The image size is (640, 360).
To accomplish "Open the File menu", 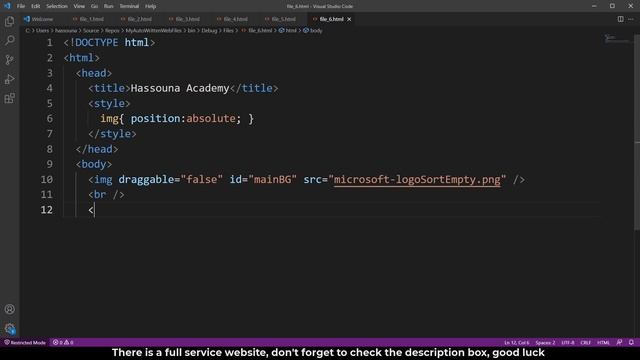I will [x=21, y=6].
